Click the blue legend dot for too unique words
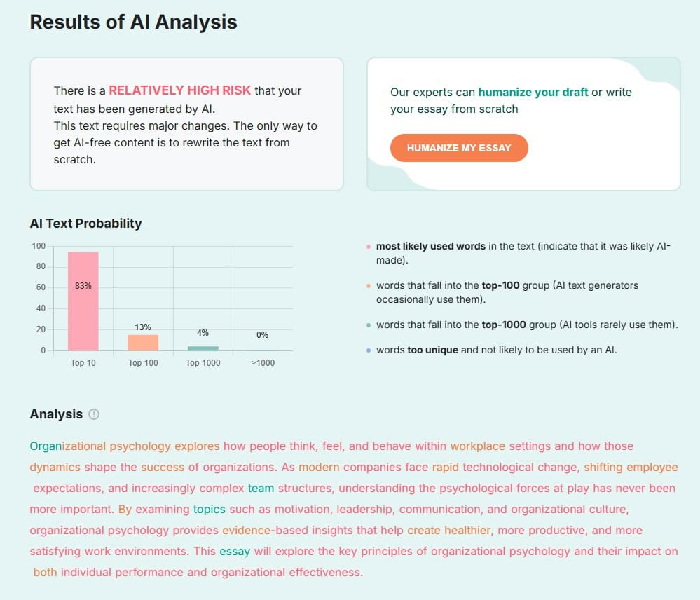Screen dimensions: 700x600 367,350
